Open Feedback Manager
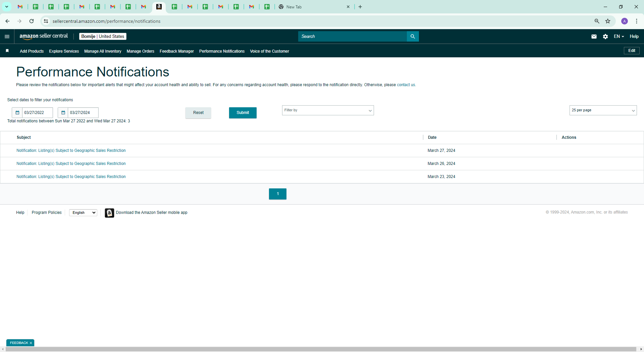This screenshot has width=644, height=352. [x=177, y=51]
